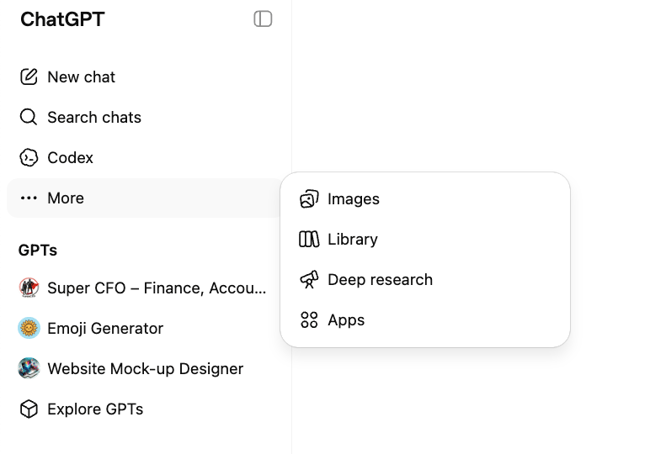Open Website Mock-up Designer GPT
The width and height of the screenshot is (650, 454).
[x=145, y=368]
